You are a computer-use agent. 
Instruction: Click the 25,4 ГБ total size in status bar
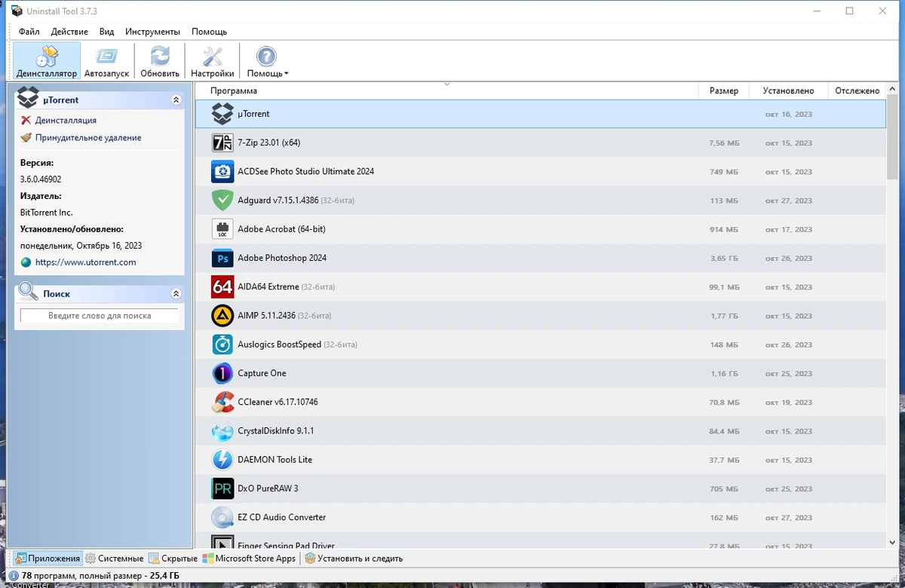coord(164,575)
